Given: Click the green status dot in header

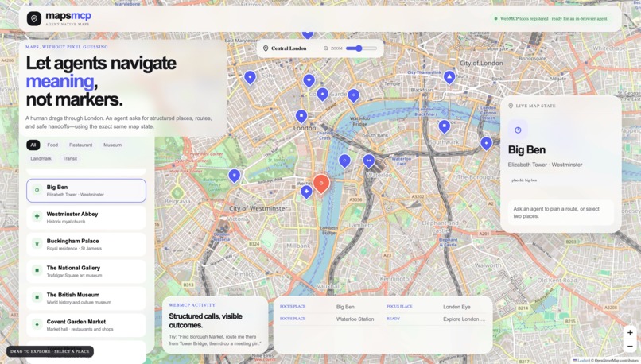Looking at the screenshot, I should [x=496, y=18].
